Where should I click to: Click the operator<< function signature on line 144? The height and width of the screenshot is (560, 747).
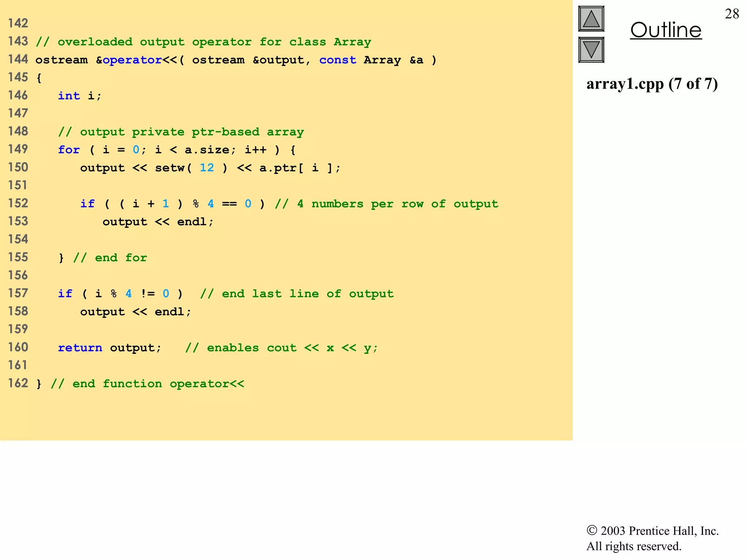tap(236, 60)
